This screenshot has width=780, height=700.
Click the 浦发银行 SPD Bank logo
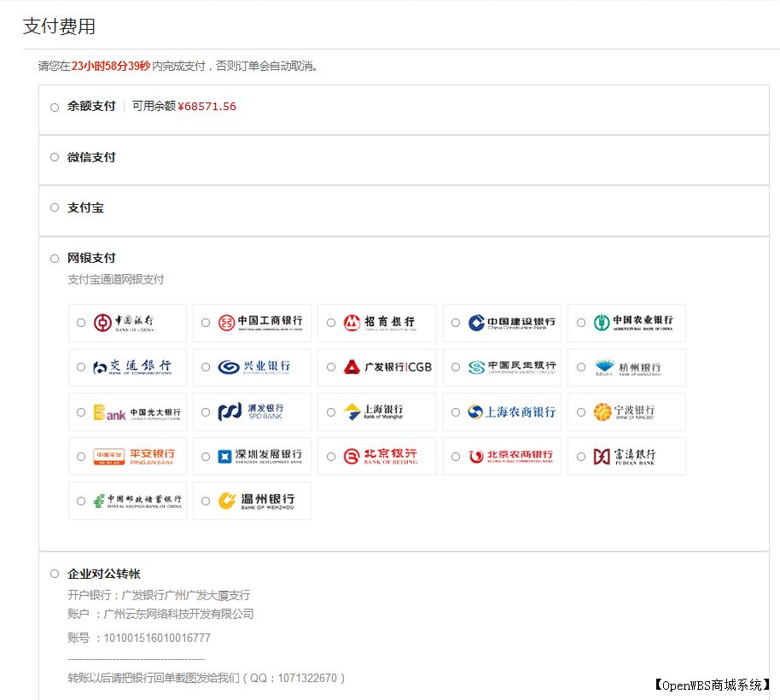260,411
